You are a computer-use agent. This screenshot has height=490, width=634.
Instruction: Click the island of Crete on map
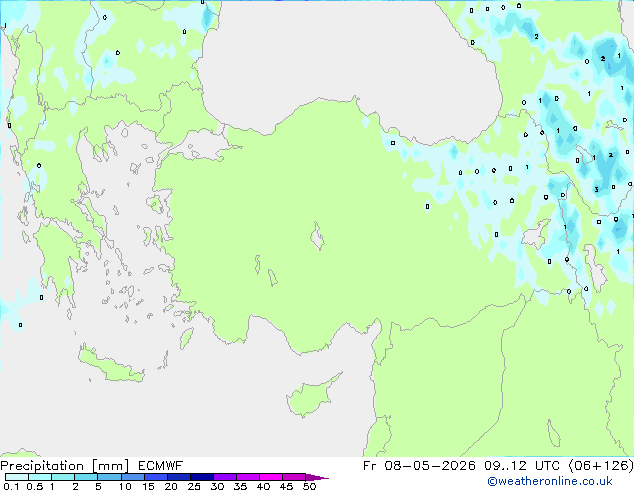110,365
